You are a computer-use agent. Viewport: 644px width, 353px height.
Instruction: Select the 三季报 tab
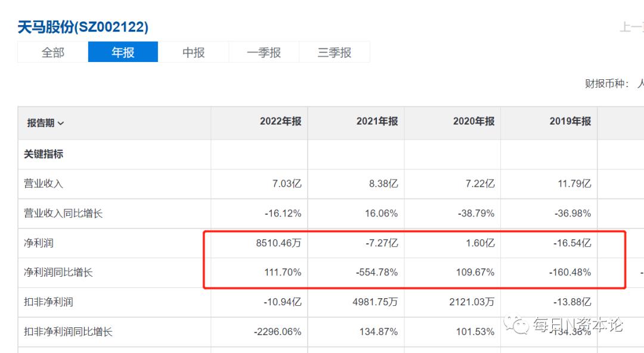(334, 52)
